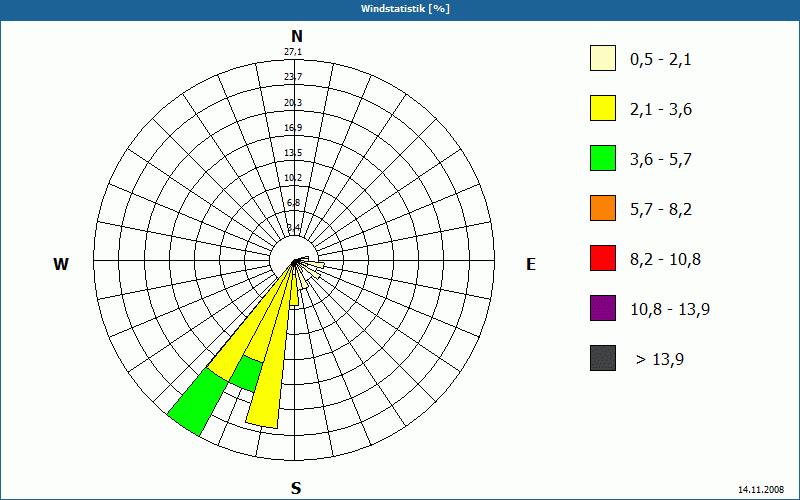Screen dimensions: 800x500
Task: Click the yellow 2,1 - 3,6 legend swatch
Action: pyautogui.click(x=603, y=108)
